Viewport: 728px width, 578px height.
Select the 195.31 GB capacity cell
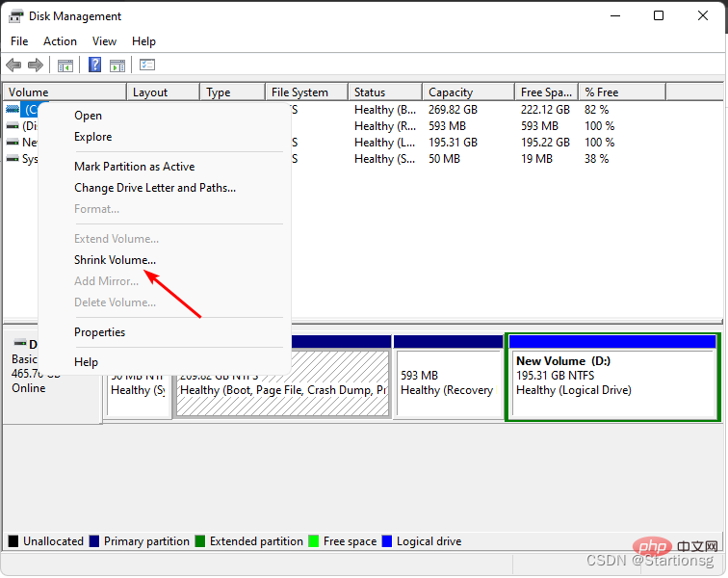(453, 143)
